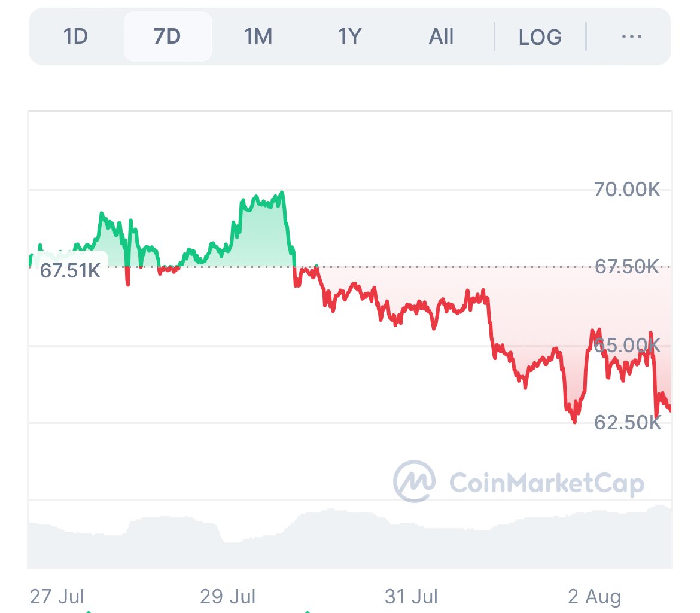
Task: Click the 67.51K opening price label
Action: coord(70,270)
